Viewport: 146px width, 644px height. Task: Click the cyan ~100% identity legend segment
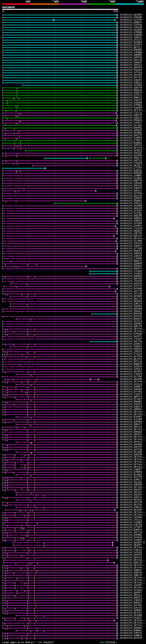tap(130, 4)
